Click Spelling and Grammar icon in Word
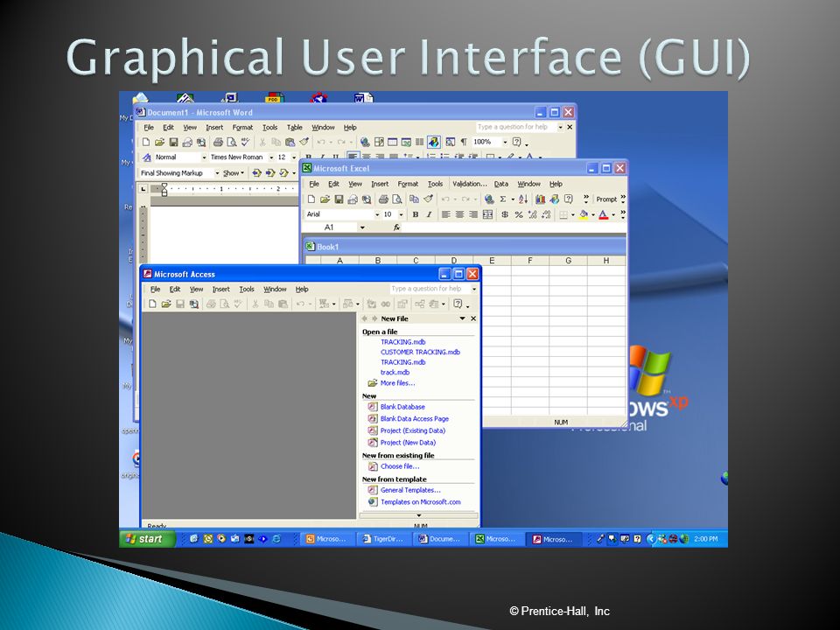Screen dimensions: 840x630 245,142
